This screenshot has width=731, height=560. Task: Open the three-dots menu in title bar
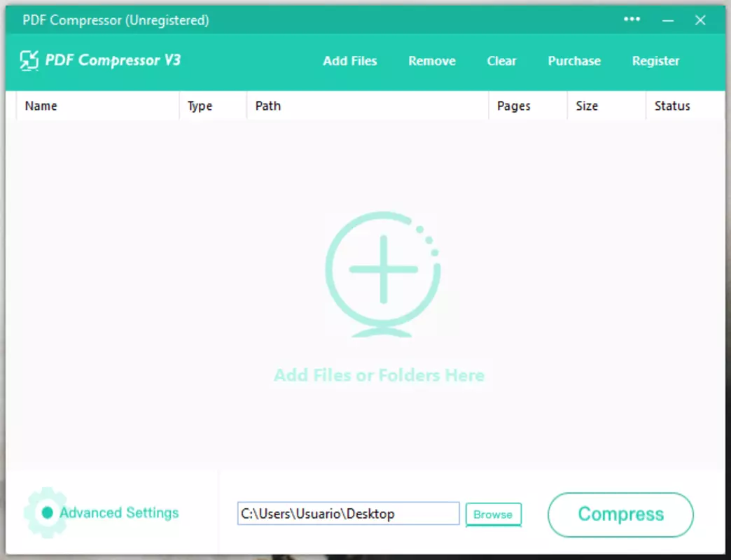tap(632, 19)
